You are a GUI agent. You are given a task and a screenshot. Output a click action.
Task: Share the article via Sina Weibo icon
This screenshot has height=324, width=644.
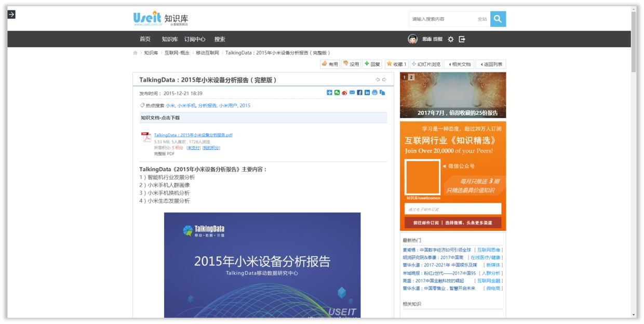pos(344,93)
